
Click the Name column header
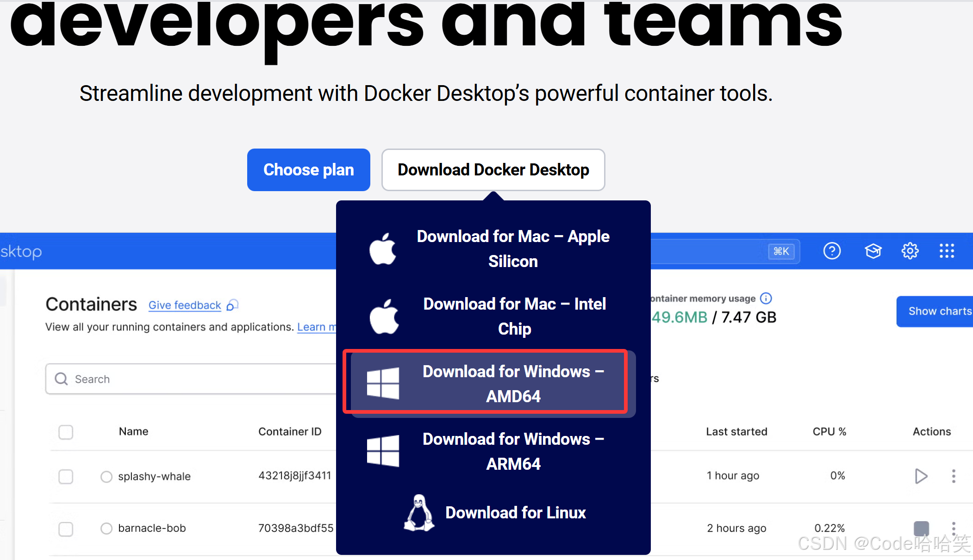point(134,431)
